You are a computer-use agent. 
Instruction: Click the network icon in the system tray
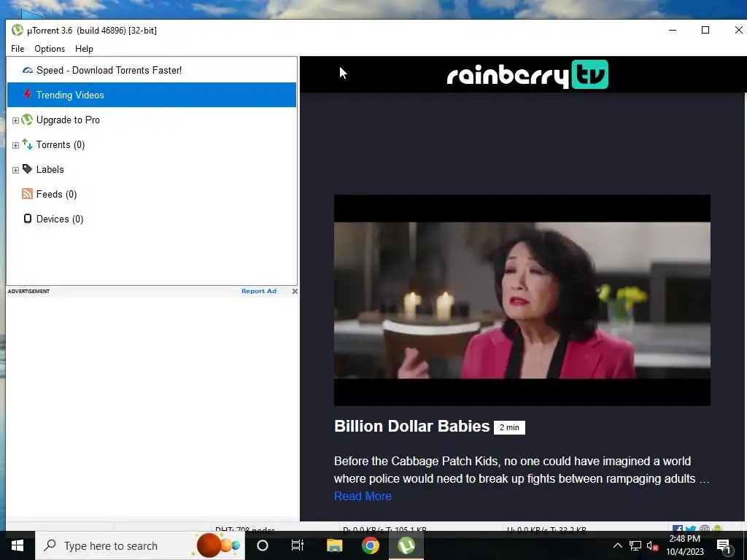coord(635,545)
